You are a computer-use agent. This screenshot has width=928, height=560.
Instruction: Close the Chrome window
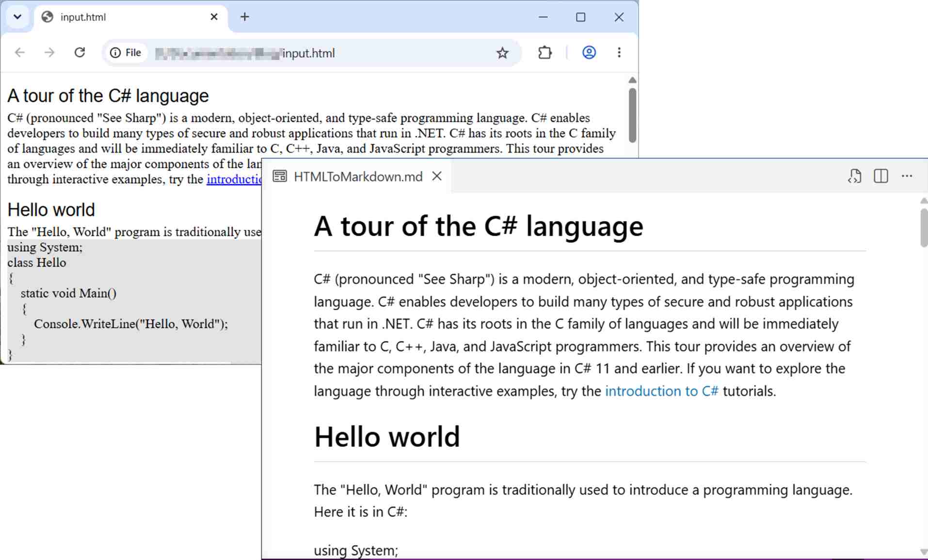point(619,17)
